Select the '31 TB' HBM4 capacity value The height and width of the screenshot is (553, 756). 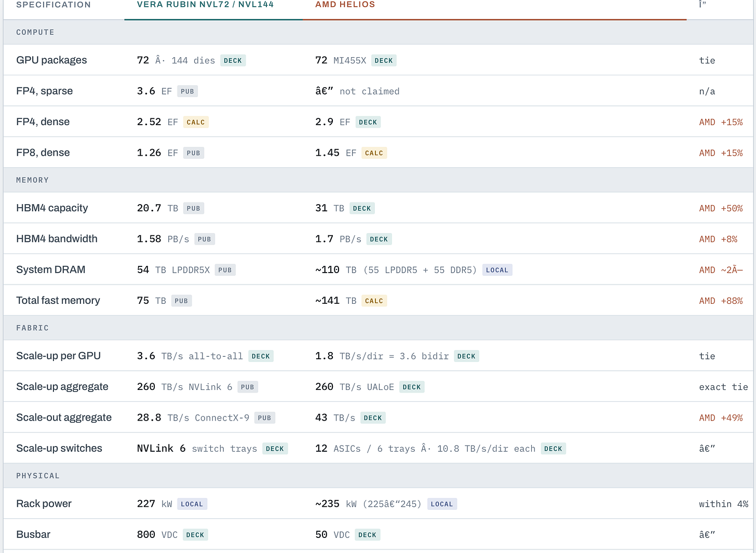330,208
